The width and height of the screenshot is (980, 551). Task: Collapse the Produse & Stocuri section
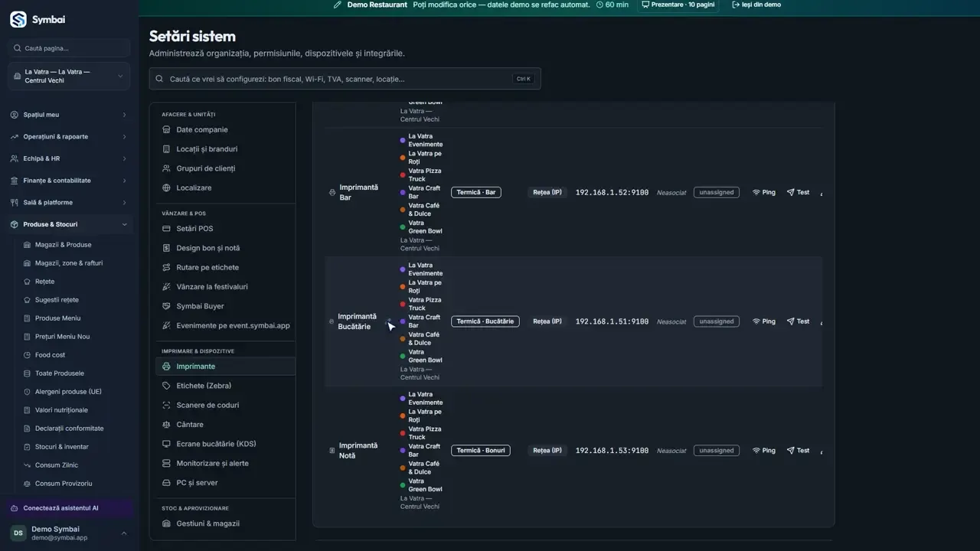[x=69, y=224]
